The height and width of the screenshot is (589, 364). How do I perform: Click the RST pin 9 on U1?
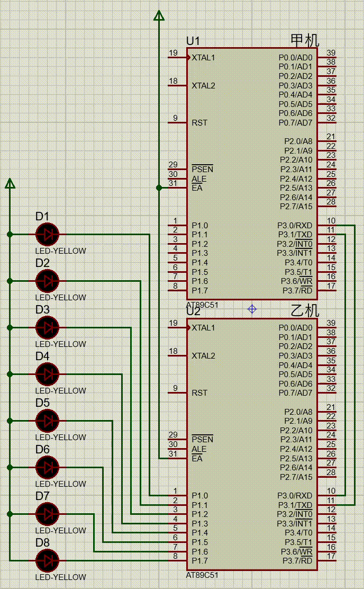[177, 122]
